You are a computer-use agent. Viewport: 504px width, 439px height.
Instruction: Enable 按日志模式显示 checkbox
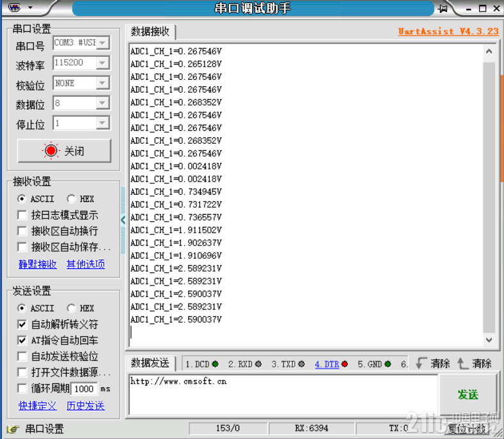(x=22, y=215)
